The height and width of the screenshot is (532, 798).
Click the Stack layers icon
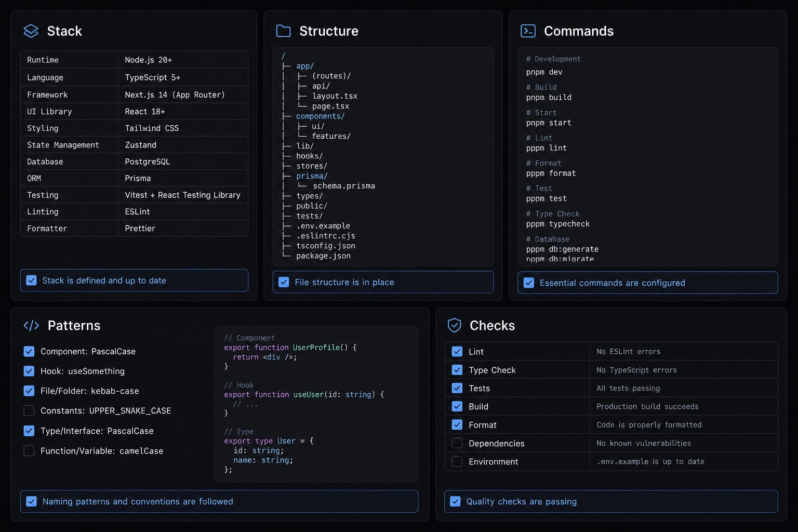[31, 31]
